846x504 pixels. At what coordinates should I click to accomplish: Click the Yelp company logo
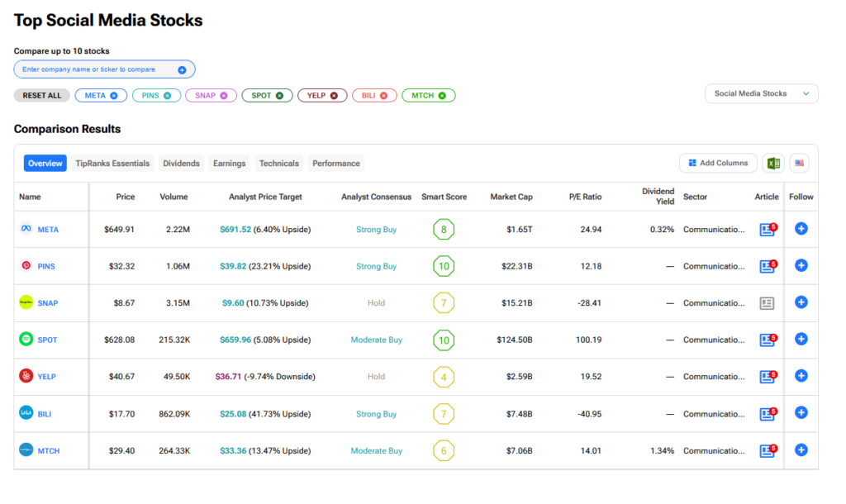coord(26,376)
